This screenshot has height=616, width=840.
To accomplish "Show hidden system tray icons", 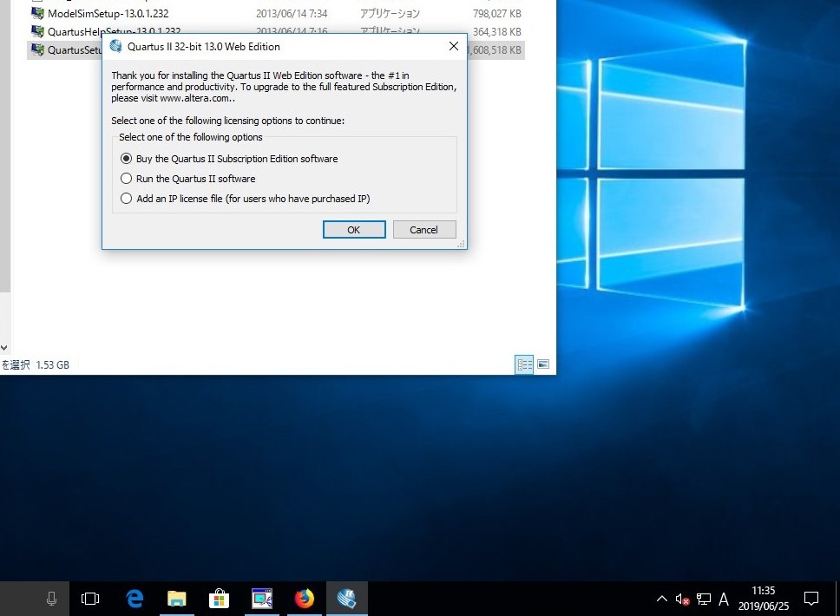I will [662, 599].
